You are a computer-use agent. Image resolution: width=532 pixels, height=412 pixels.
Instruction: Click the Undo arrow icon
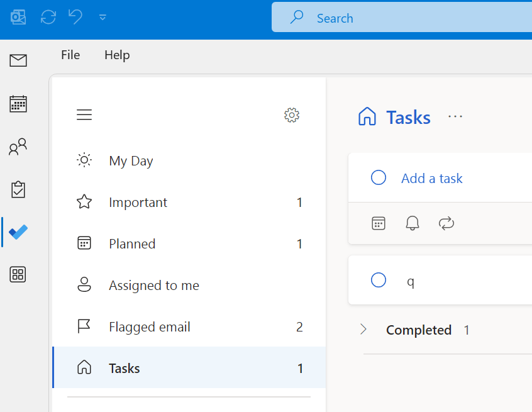pos(75,17)
